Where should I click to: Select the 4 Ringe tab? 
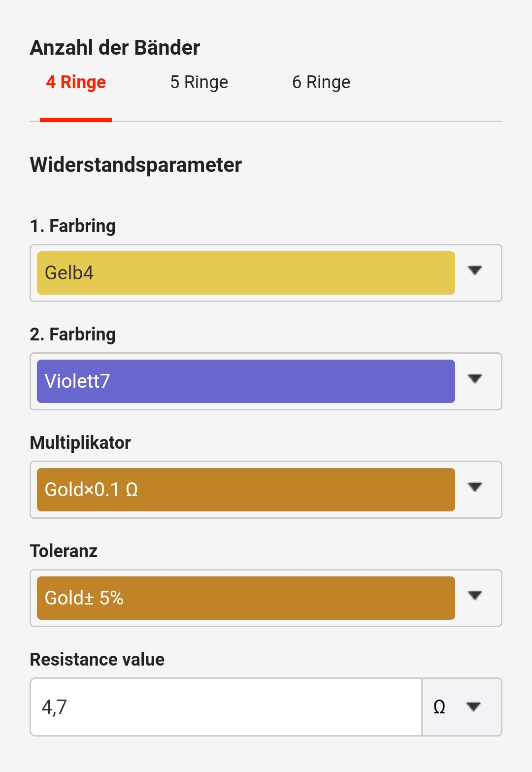(x=76, y=82)
